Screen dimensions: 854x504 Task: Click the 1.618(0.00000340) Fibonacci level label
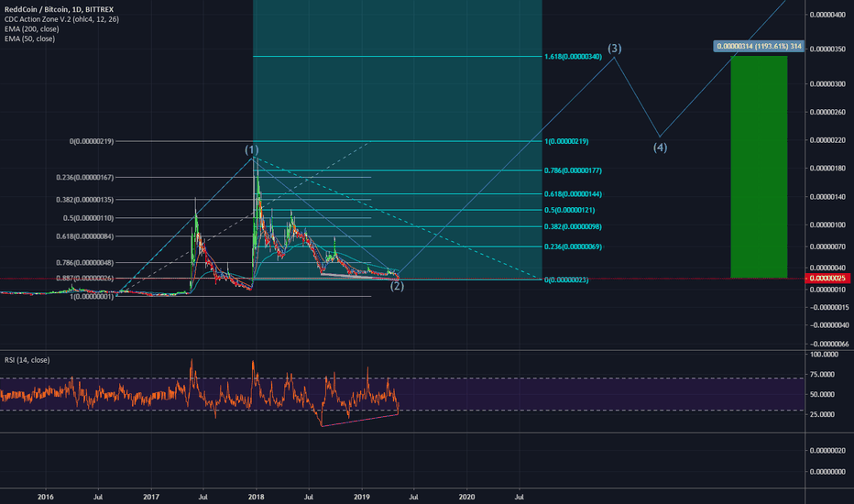coord(573,57)
